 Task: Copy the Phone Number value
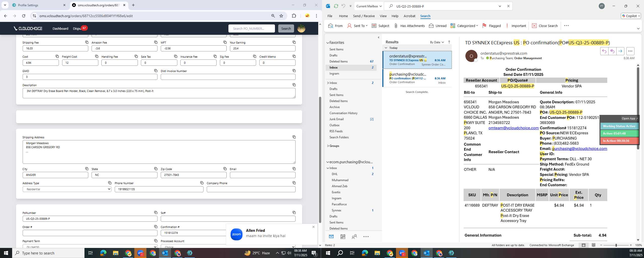pos(202,183)
